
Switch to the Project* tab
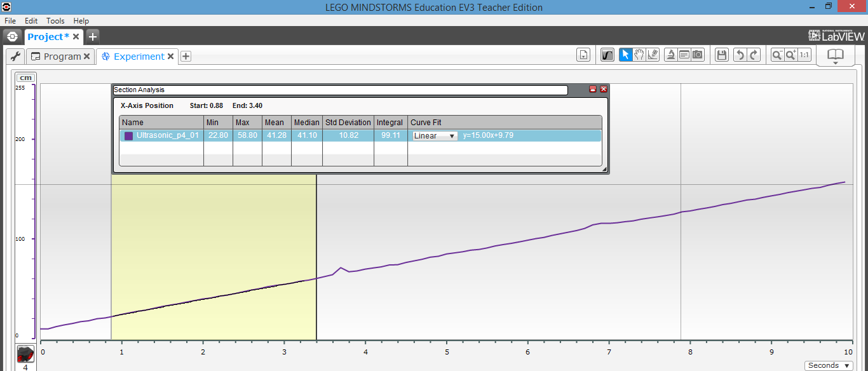(48, 37)
